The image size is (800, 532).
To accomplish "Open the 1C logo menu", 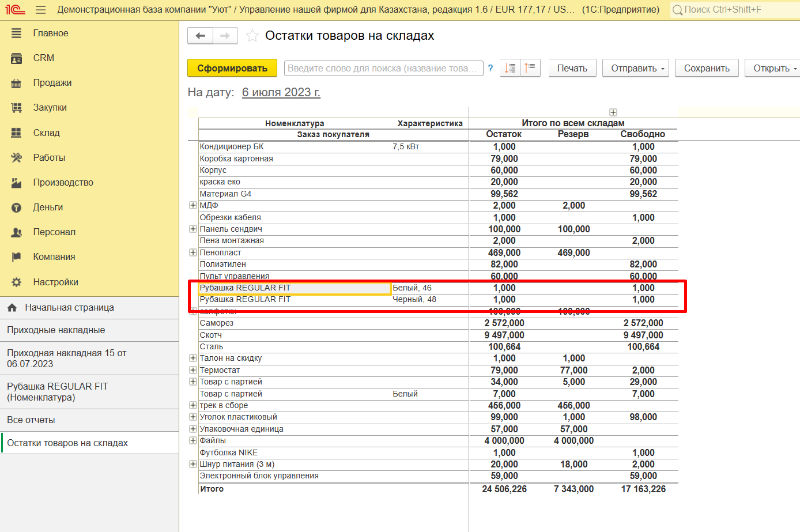I will 15,10.
